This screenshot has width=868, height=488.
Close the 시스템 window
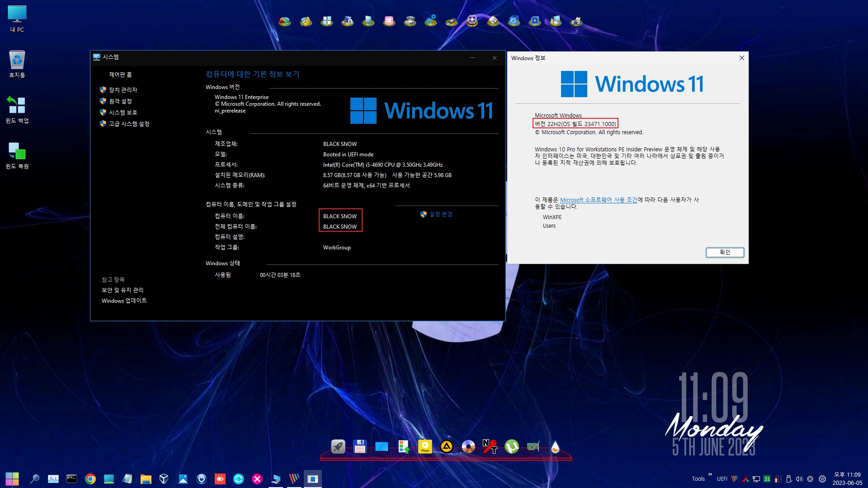(495, 57)
